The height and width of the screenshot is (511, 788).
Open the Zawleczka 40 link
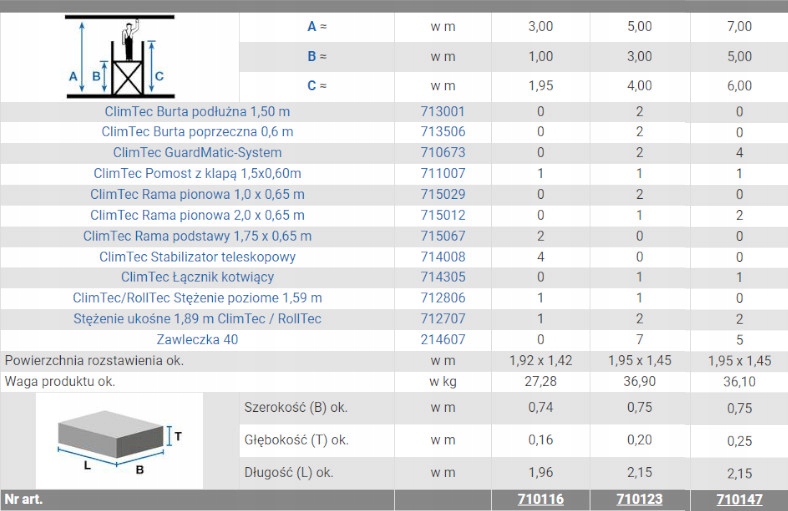point(197,340)
